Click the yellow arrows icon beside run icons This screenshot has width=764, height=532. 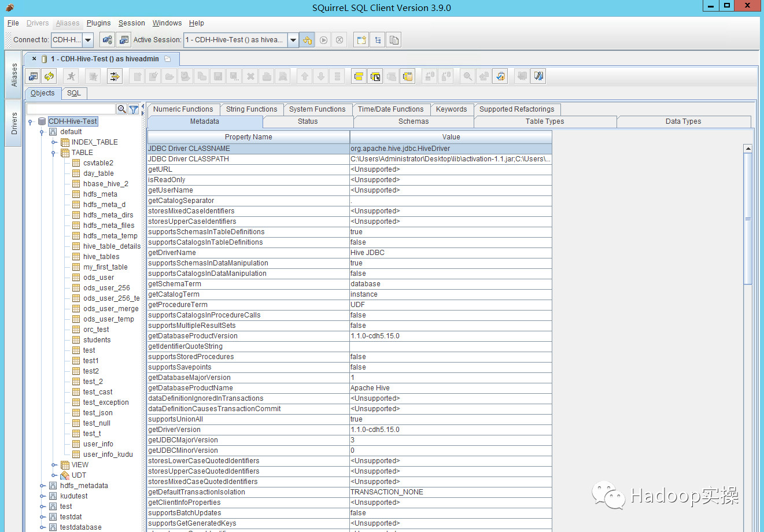point(115,76)
